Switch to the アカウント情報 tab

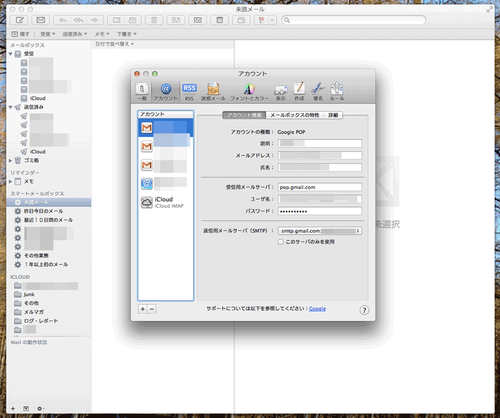(244, 115)
